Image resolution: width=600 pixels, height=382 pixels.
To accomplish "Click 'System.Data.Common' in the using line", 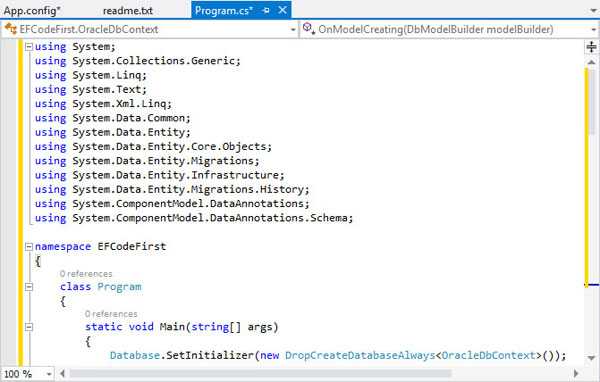I will pyautogui.click(x=129, y=118).
